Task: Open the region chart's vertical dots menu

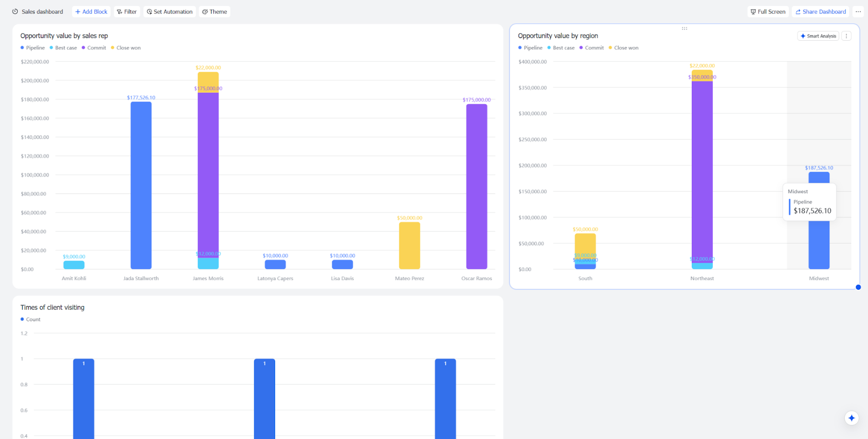Action: [846, 36]
